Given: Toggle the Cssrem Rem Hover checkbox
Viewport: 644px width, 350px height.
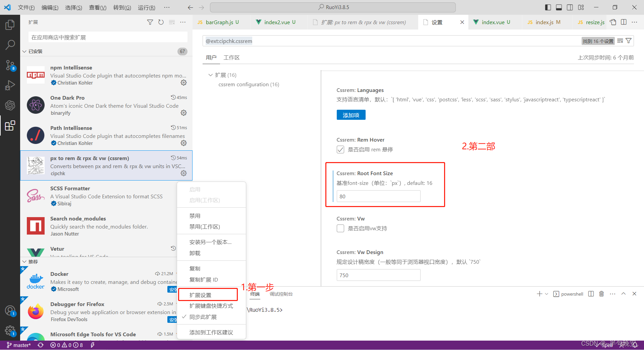Looking at the screenshot, I should tap(340, 150).
